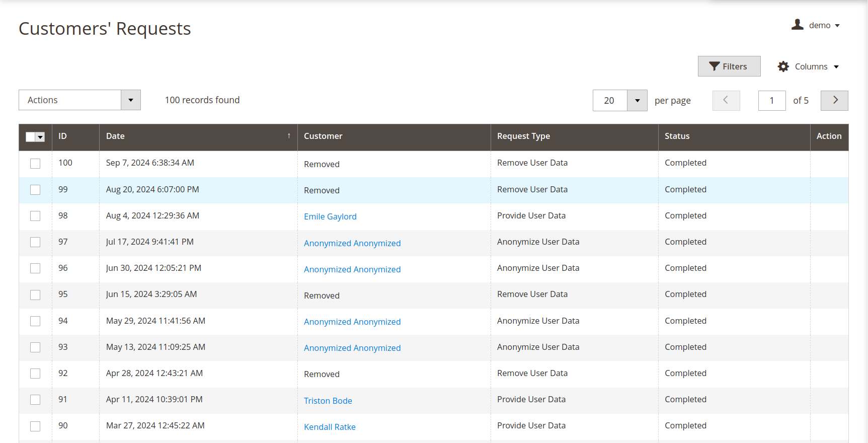Expand the Actions dropdown
Image resolution: width=868 pixels, height=443 pixels.
[130, 100]
